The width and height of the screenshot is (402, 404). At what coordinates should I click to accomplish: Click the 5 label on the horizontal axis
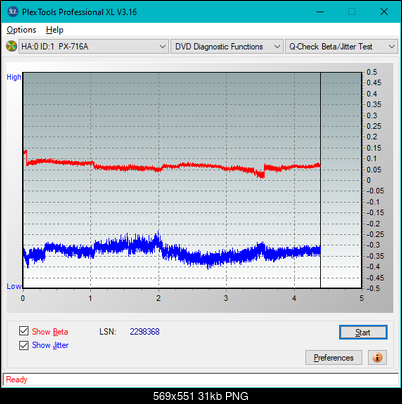[x=362, y=298]
